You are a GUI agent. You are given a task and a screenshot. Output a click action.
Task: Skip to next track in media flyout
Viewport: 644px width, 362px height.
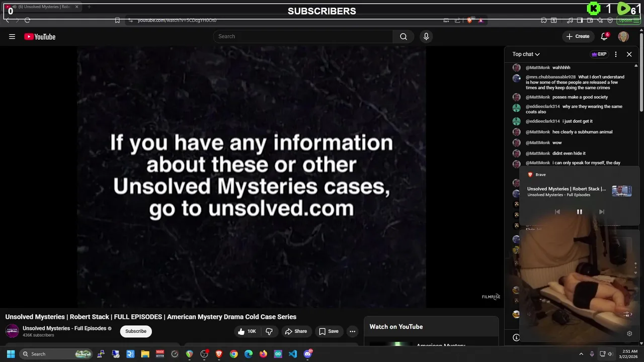[601, 212]
